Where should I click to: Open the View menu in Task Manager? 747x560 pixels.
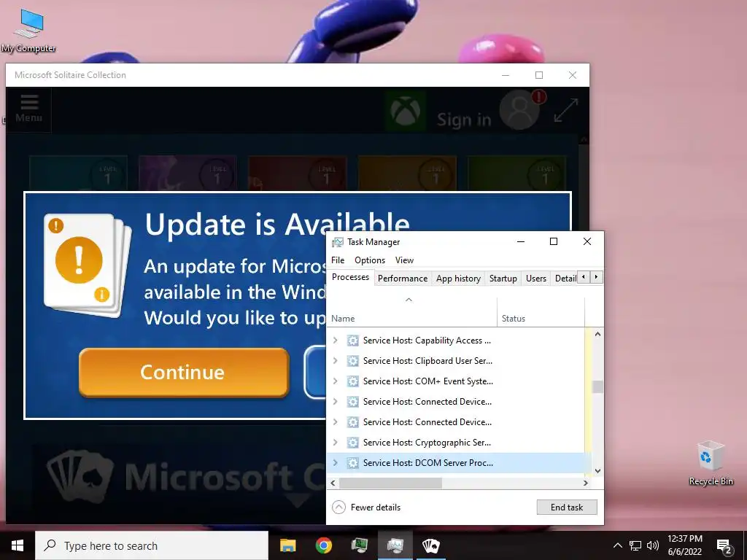pos(404,260)
